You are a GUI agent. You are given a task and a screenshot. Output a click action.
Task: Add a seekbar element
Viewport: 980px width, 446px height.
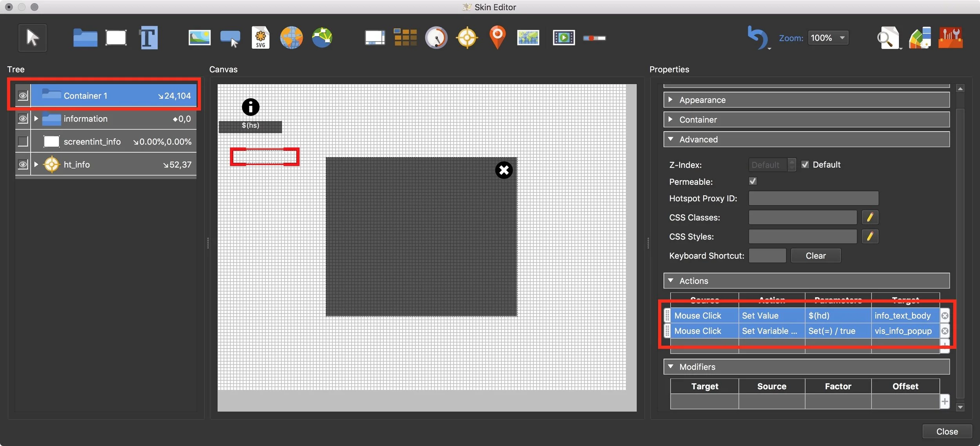[594, 38]
